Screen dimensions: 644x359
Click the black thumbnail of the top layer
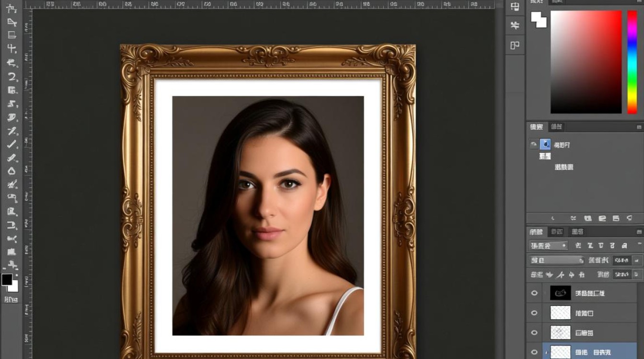click(561, 293)
